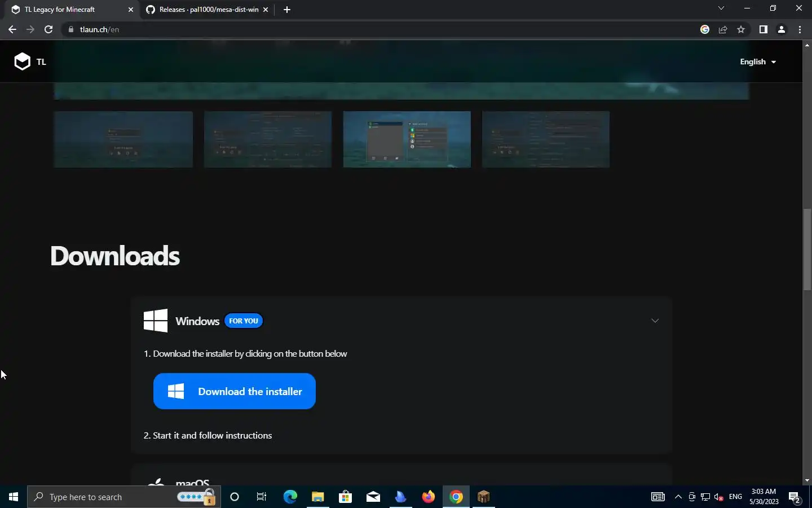Click the muted volume tray icon

[x=719, y=497]
